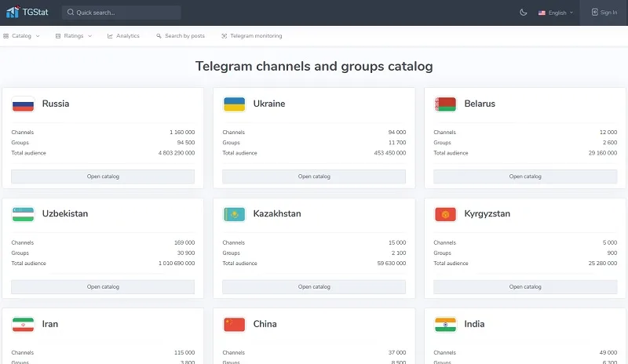Toggle dark mode with the moon icon
628x364 pixels.
pyautogui.click(x=523, y=13)
